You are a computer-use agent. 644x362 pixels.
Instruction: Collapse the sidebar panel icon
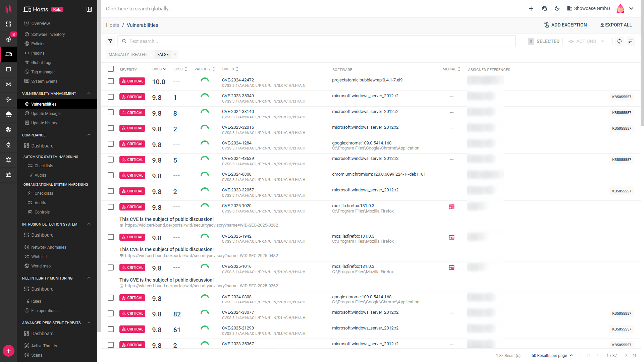click(89, 9)
